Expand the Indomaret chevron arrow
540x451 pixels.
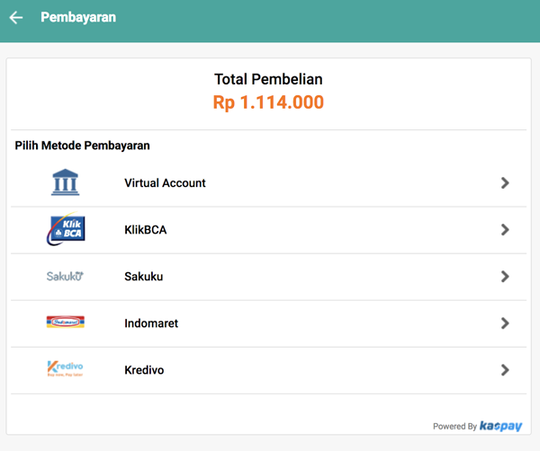coord(505,323)
